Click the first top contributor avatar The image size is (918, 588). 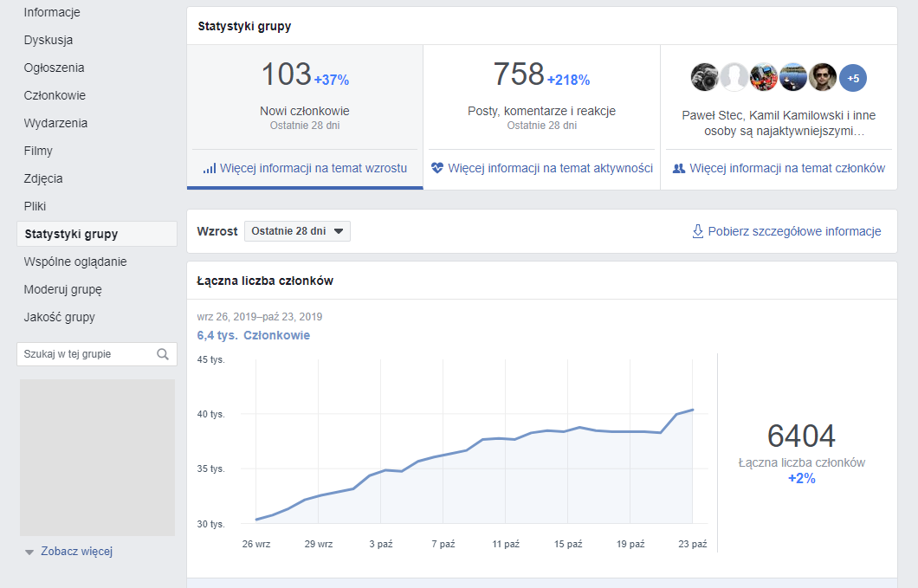705,78
